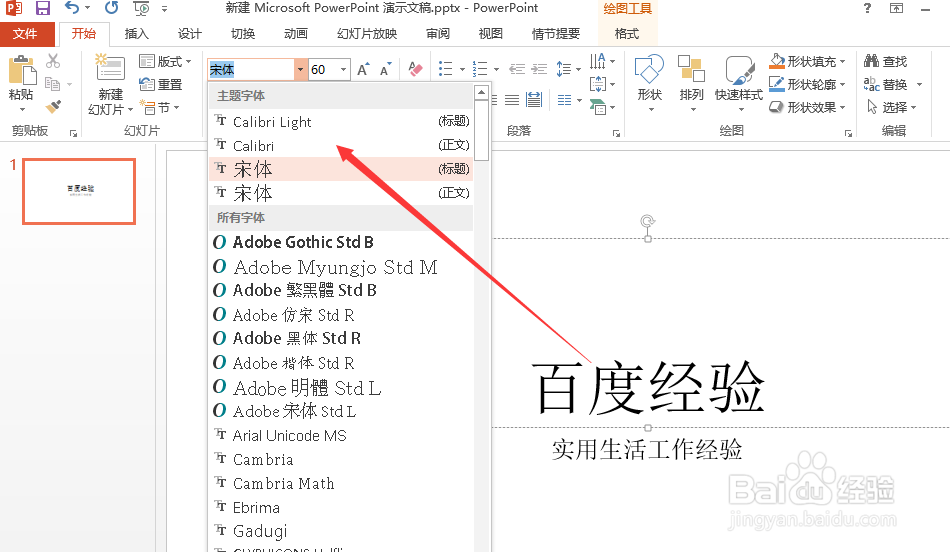Undo the last action

point(72,8)
